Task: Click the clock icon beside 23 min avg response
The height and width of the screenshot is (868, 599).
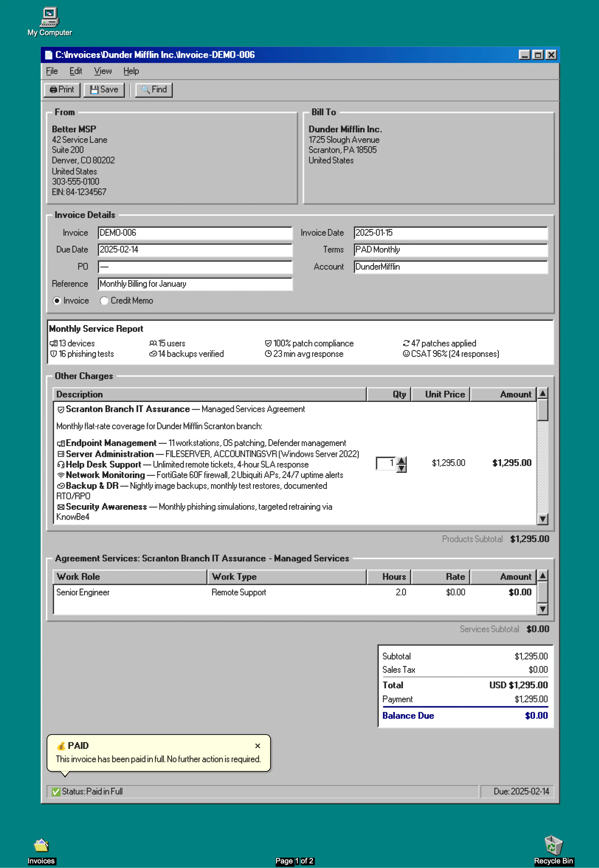Action: click(x=268, y=354)
